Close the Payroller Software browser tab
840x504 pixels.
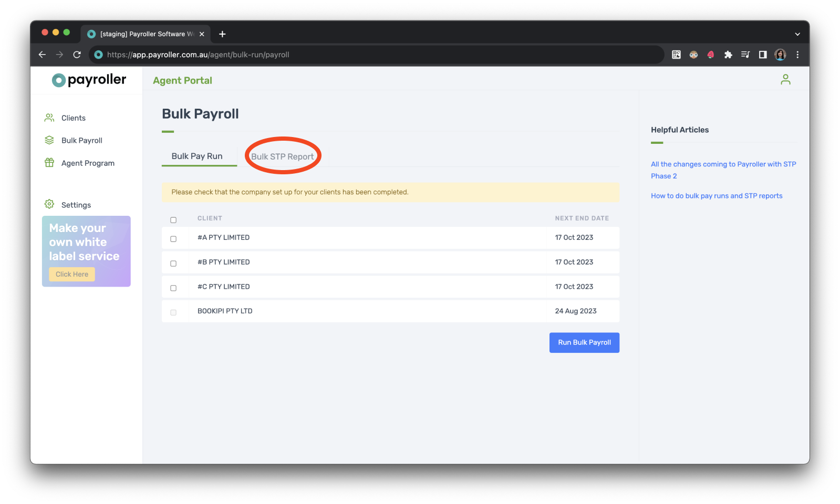pyautogui.click(x=202, y=34)
